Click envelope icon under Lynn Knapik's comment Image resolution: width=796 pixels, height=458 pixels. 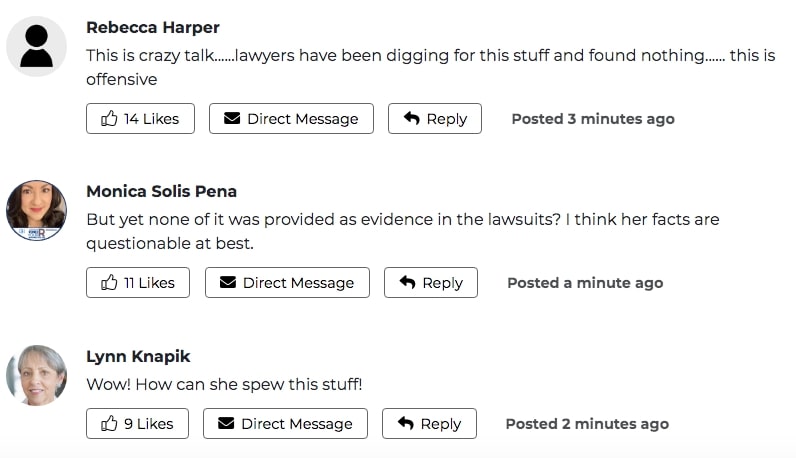coord(226,423)
